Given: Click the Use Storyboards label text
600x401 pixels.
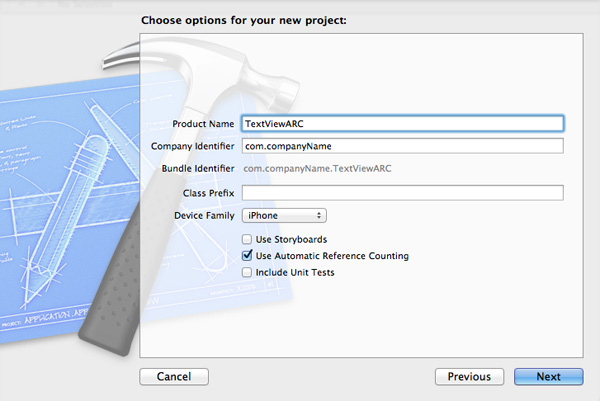Looking at the screenshot, I should click(291, 240).
